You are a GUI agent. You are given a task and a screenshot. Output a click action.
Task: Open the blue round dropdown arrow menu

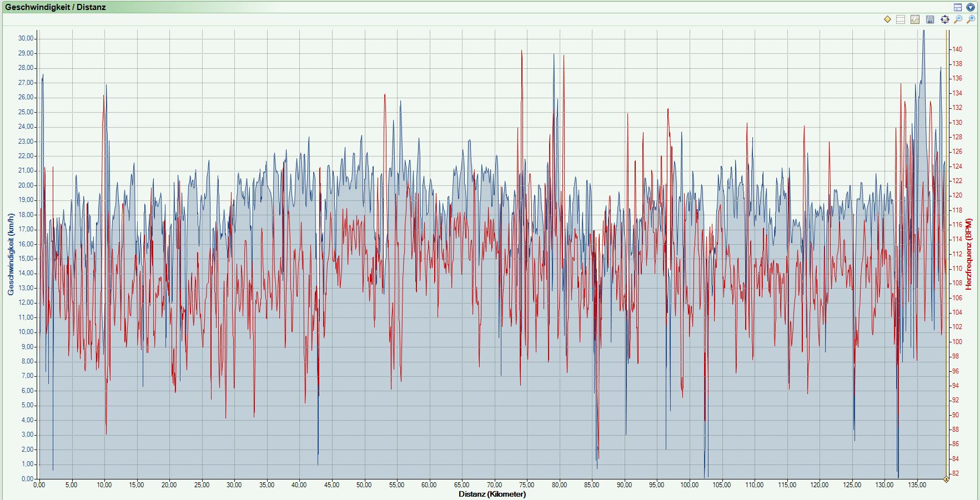click(x=971, y=7)
